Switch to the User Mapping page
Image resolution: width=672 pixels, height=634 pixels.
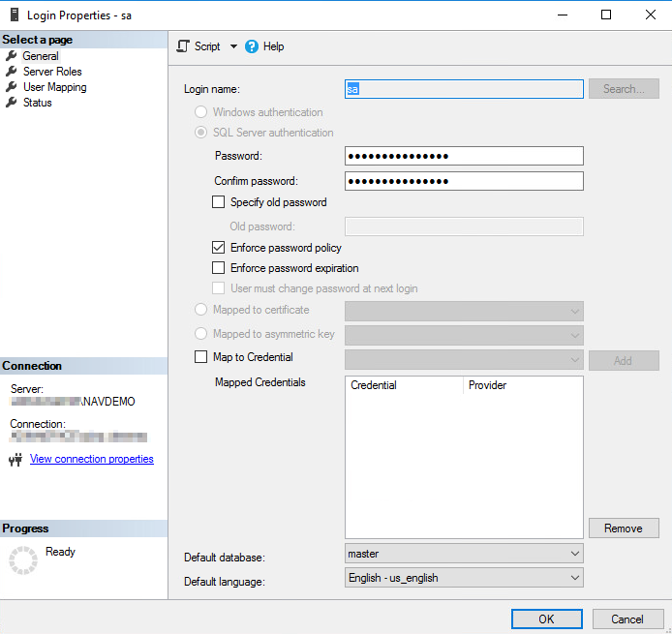pyautogui.click(x=54, y=87)
